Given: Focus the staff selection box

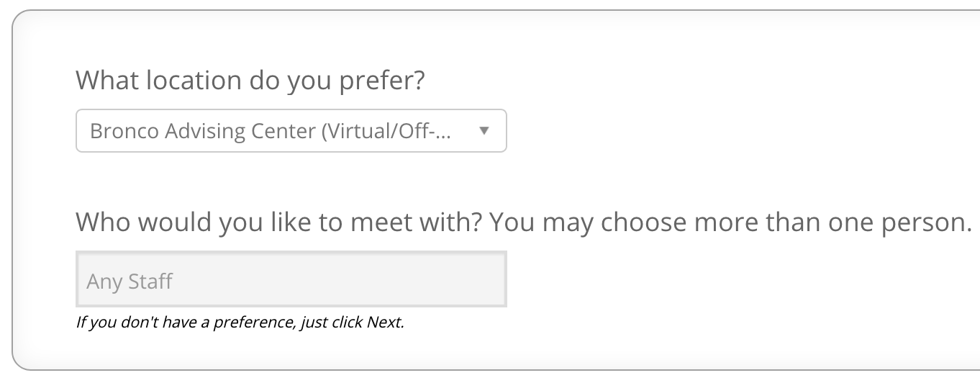Looking at the screenshot, I should pyautogui.click(x=291, y=279).
